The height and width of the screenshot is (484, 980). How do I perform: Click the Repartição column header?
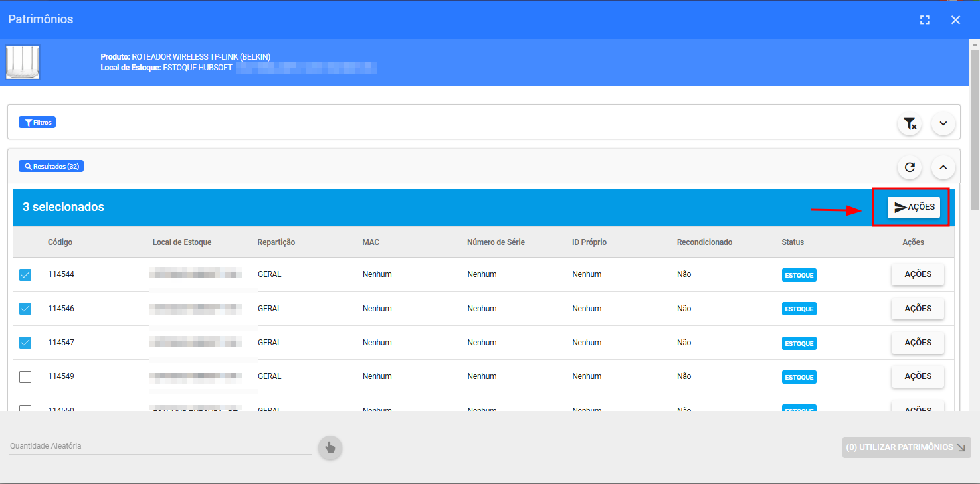coord(276,242)
